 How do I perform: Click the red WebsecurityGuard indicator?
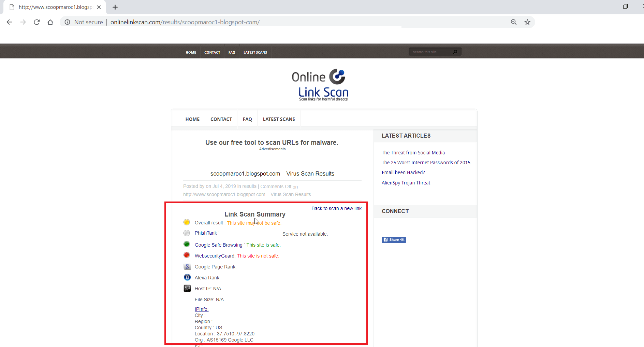187,255
